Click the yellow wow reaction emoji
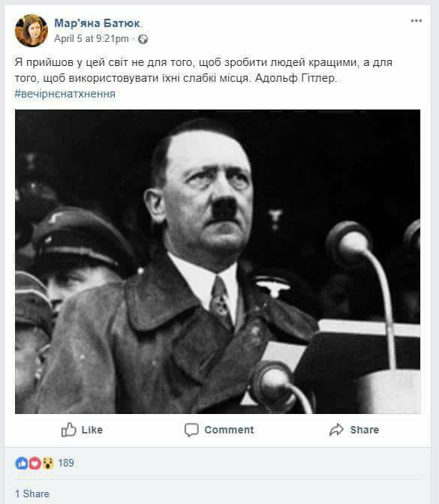 click(48, 463)
